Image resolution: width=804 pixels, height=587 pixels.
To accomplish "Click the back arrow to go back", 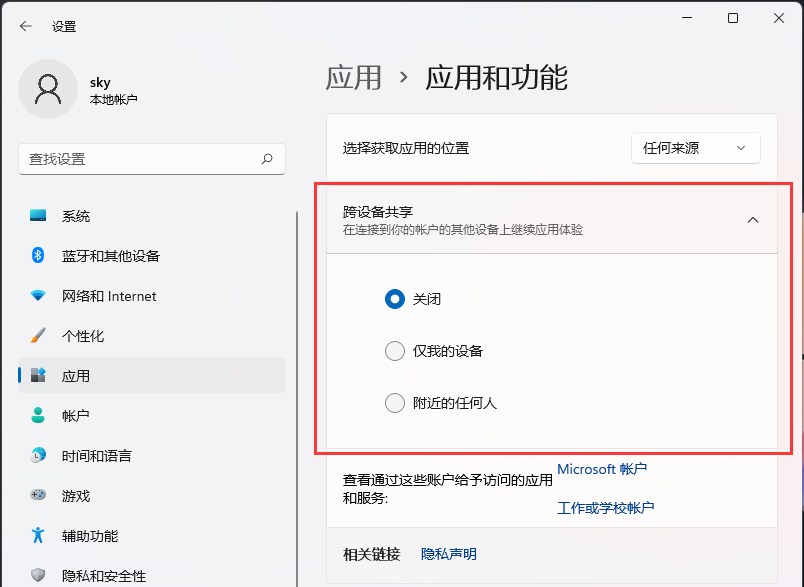I will pyautogui.click(x=25, y=27).
